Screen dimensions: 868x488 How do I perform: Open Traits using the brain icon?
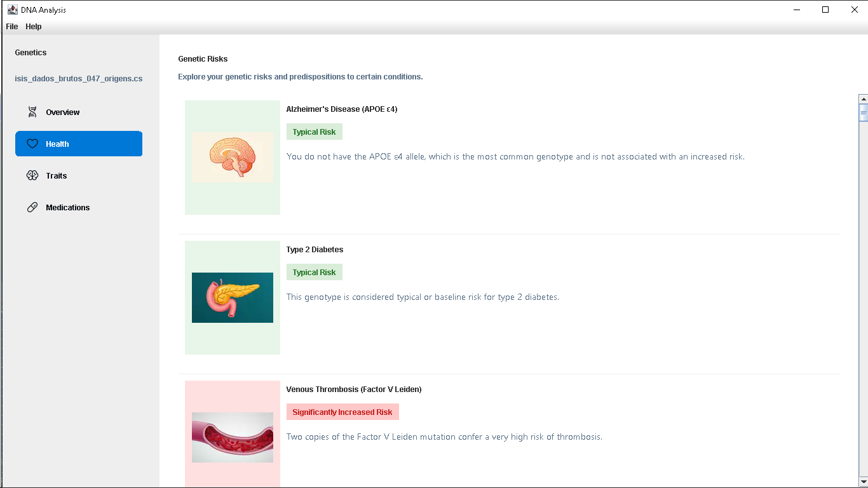point(32,175)
